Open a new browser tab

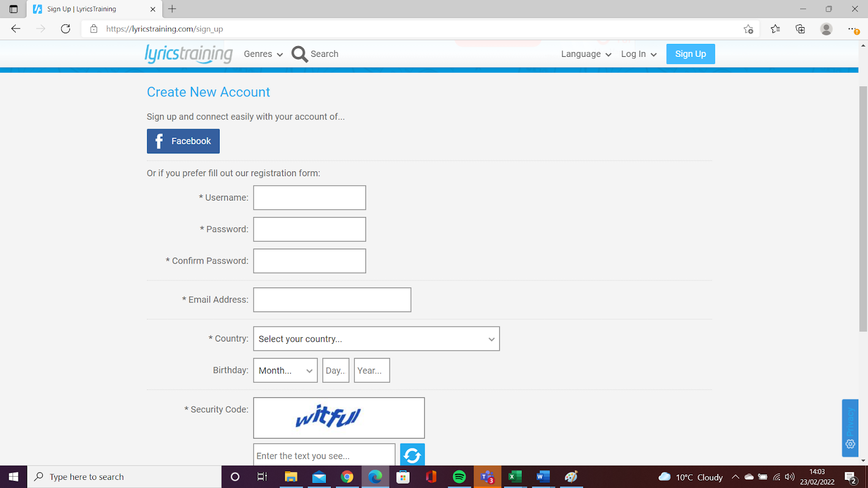coord(172,9)
